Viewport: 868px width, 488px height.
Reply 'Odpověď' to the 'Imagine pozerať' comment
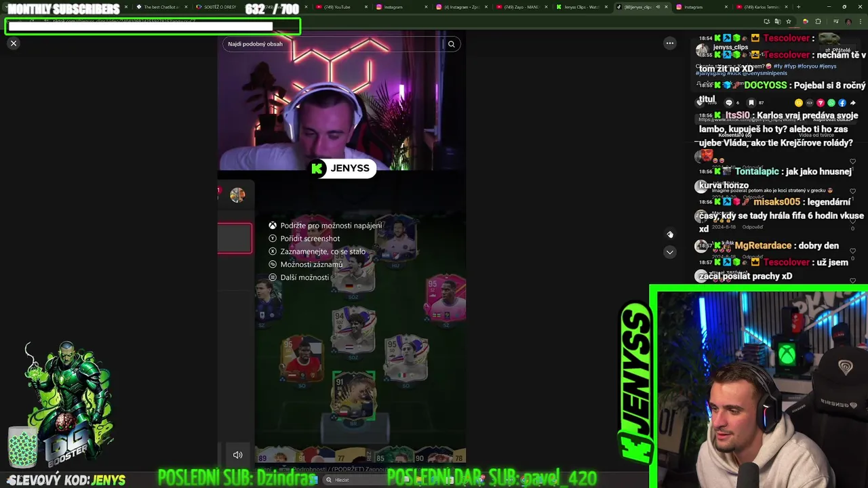[753, 197]
